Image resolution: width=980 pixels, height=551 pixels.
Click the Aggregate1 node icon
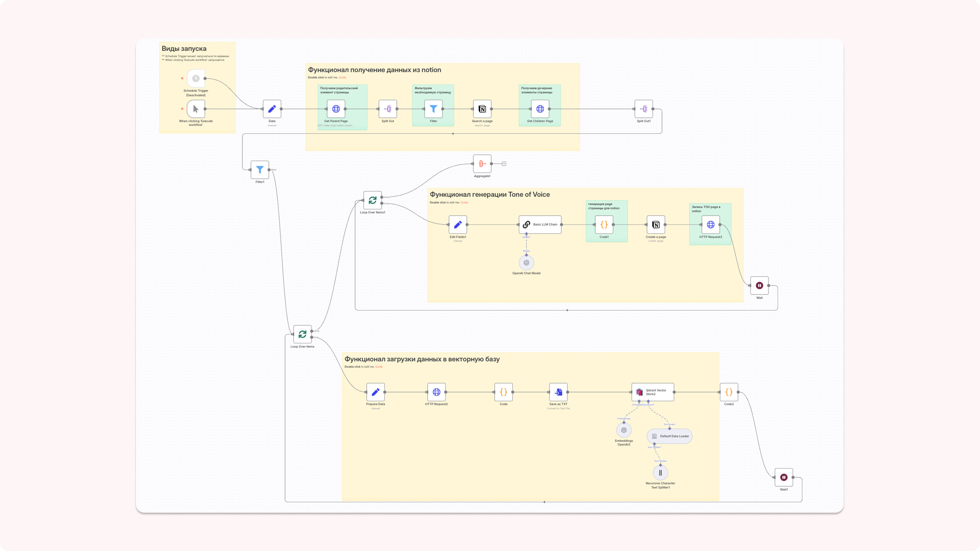(x=482, y=164)
